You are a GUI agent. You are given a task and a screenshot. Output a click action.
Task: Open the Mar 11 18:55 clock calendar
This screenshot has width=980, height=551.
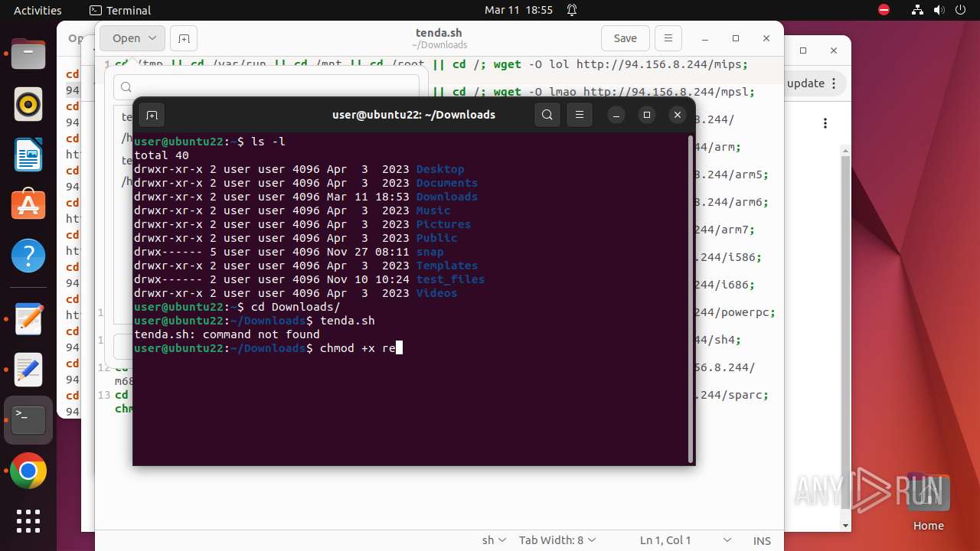coord(518,11)
